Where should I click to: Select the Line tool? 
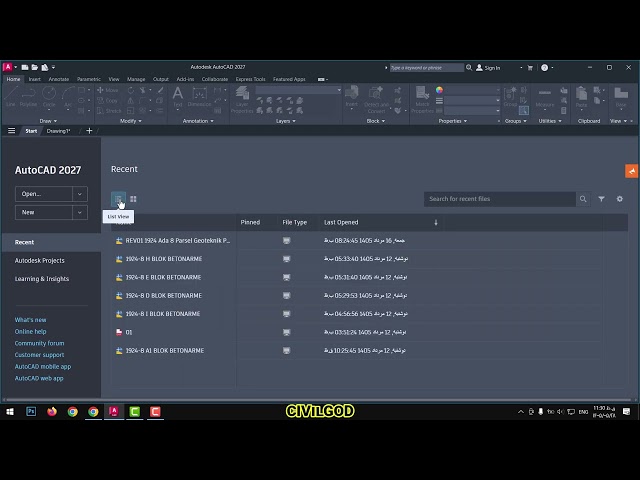click(x=11, y=97)
